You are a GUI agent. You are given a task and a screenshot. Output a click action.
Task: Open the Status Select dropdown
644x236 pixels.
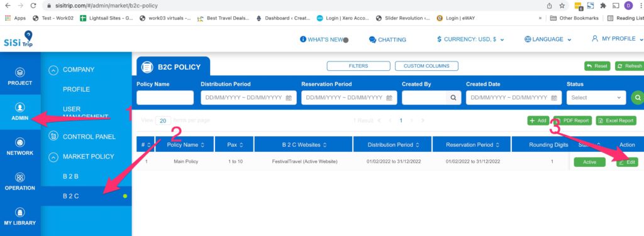[x=596, y=97]
